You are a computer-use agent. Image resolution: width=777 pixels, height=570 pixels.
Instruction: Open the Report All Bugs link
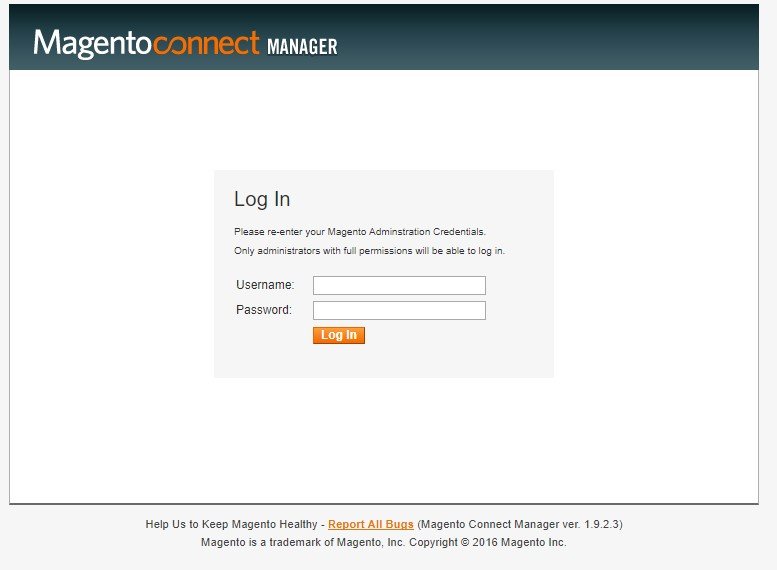371,524
